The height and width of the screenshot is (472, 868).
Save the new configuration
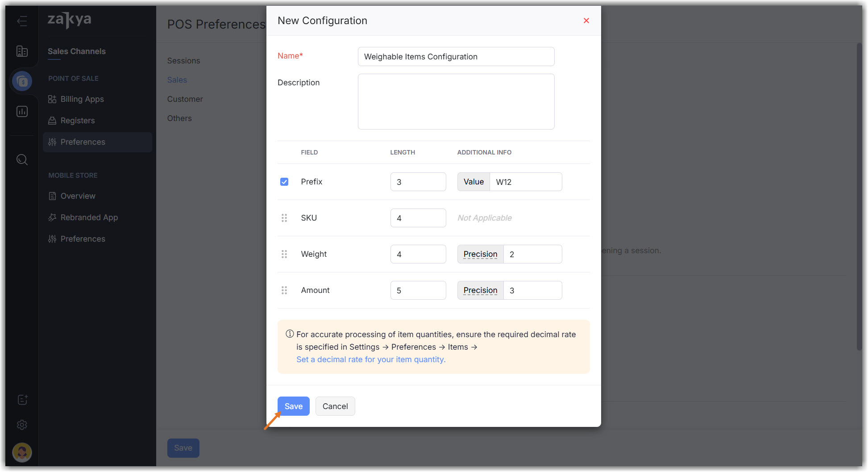tap(293, 406)
